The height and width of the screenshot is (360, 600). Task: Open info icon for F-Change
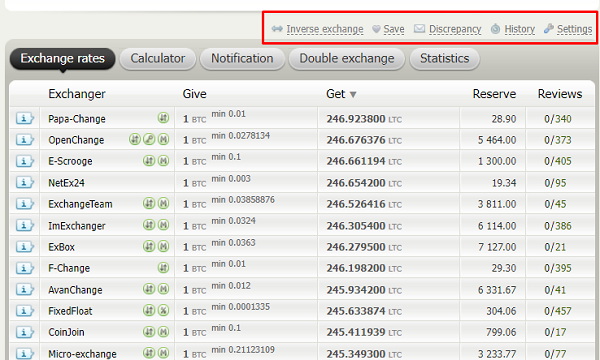[x=25, y=268]
